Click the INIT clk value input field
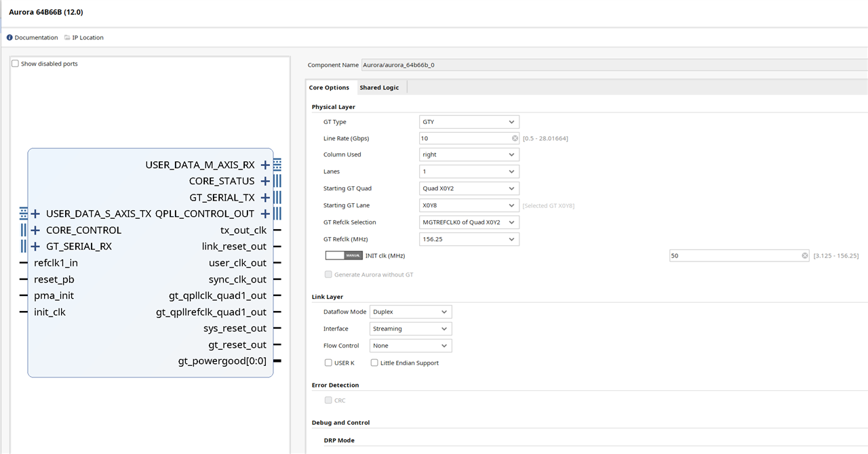Screen dimensions: 868x454 click(x=739, y=255)
